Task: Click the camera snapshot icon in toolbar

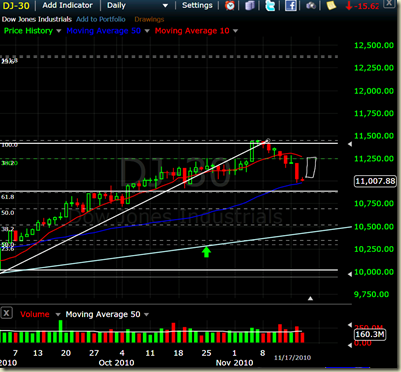Action: (311, 6)
